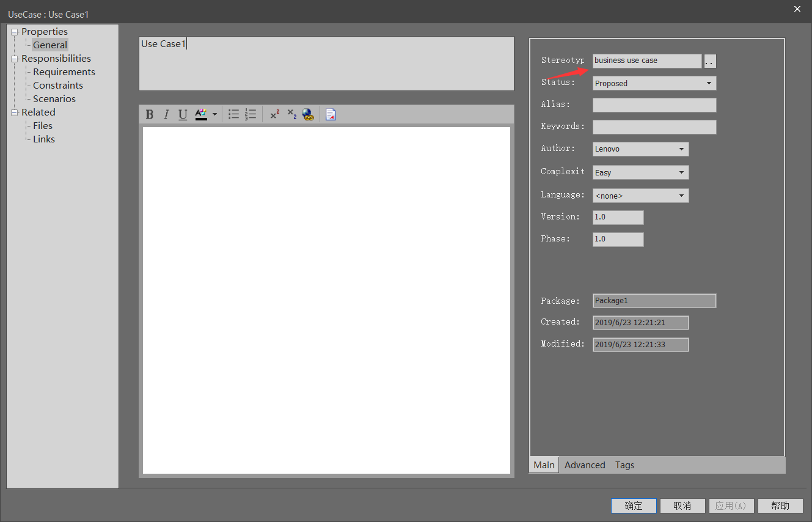The image size is (812, 522).
Task: Open the font color picker arrow
Action: [x=214, y=114]
